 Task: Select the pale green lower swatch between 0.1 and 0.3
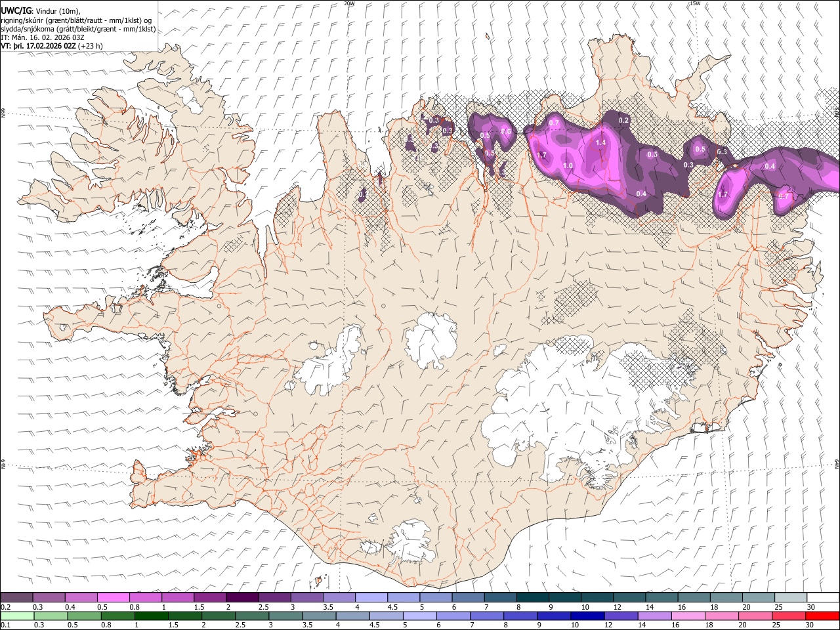tap(16, 616)
